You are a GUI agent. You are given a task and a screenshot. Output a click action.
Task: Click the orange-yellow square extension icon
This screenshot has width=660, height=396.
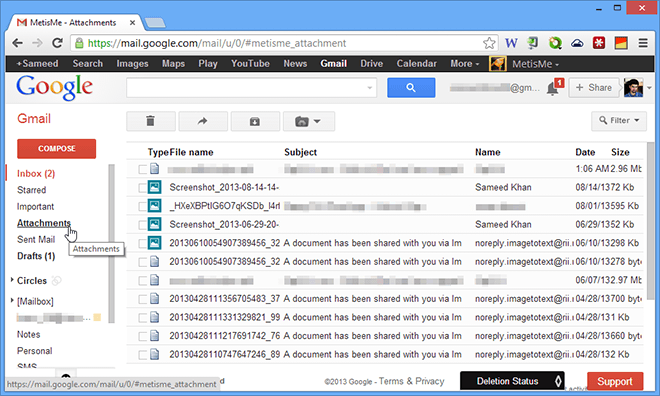pyautogui.click(x=621, y=43)
